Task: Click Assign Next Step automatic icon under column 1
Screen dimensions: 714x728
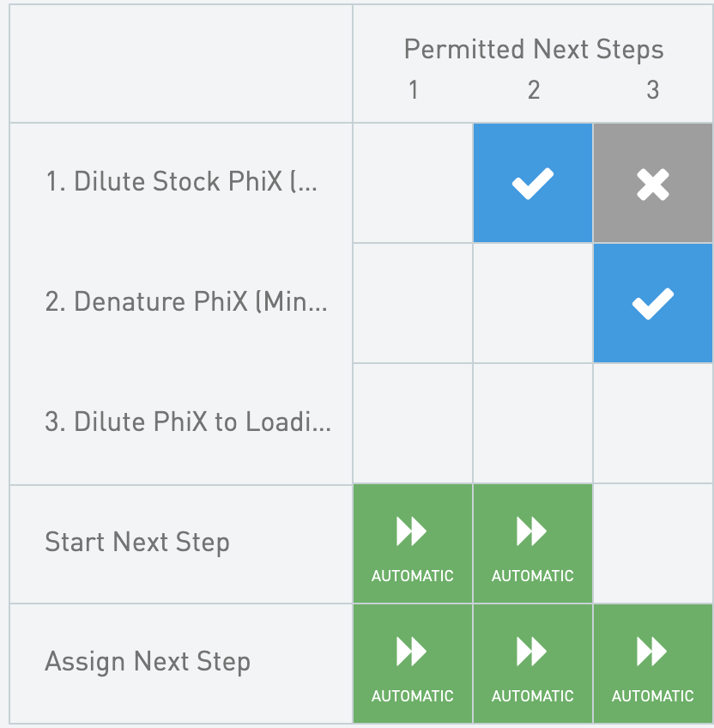Action: point(412,664)
